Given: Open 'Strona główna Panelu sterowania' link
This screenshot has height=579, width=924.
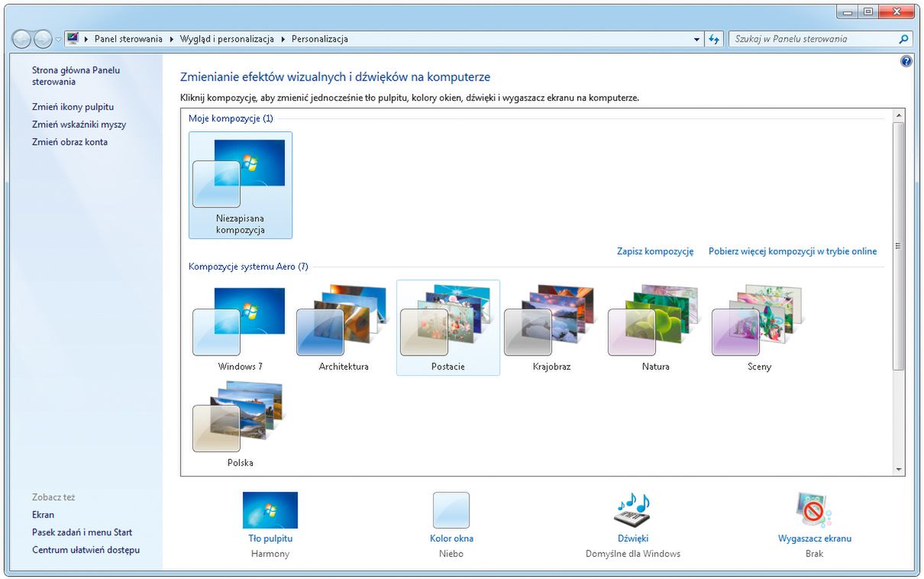Looking at the screenshot, I should [x=76, y=76].
